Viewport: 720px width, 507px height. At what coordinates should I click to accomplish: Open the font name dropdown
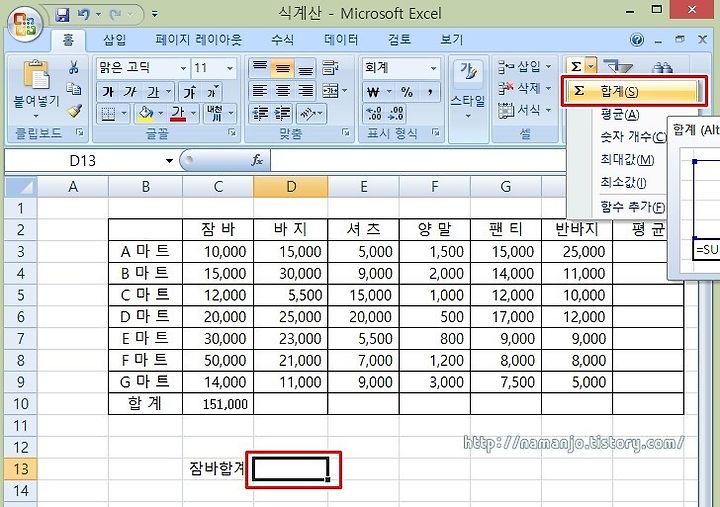tap(183, 68)
